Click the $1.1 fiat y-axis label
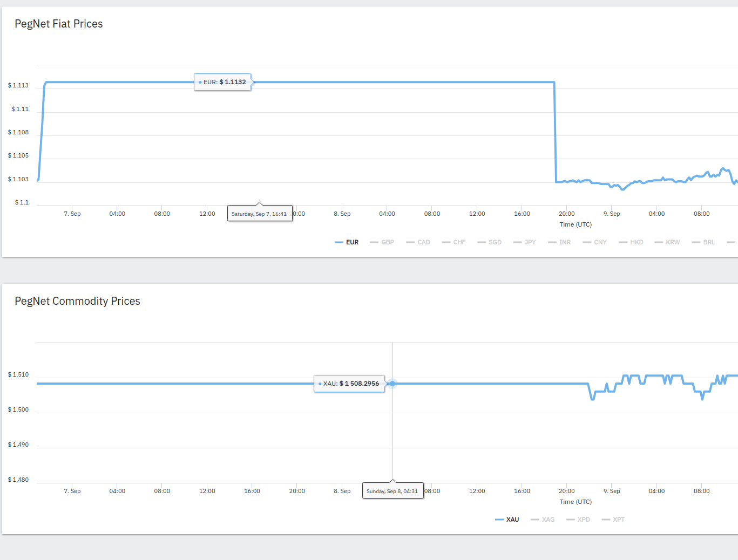Image resolution: width=738 pixels, height=560 pixels. pos(22,202)
